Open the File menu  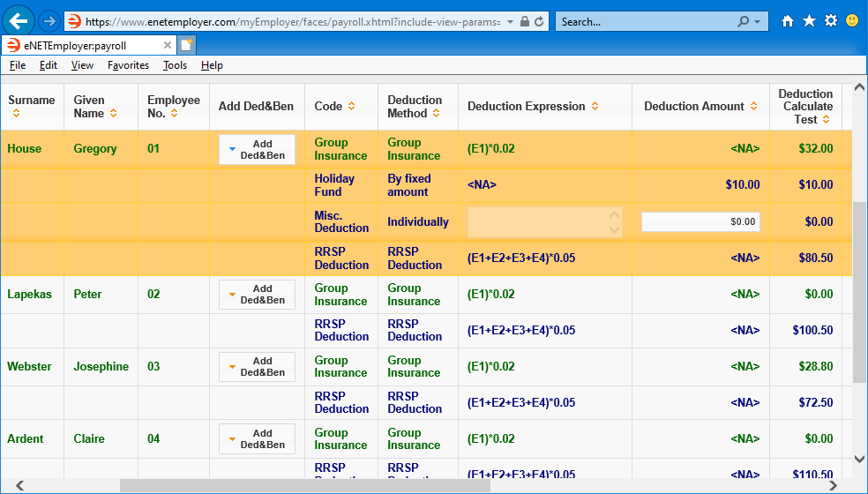(18, 65)
